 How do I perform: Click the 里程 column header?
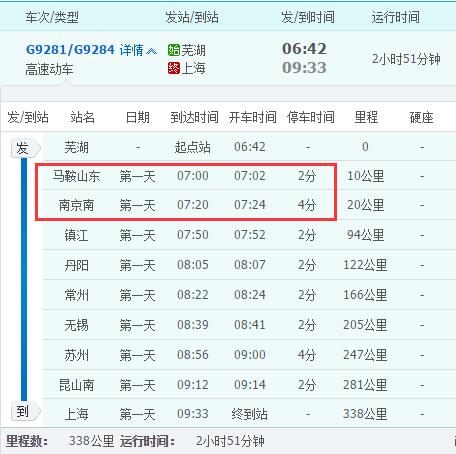click(x=366, y=117)
